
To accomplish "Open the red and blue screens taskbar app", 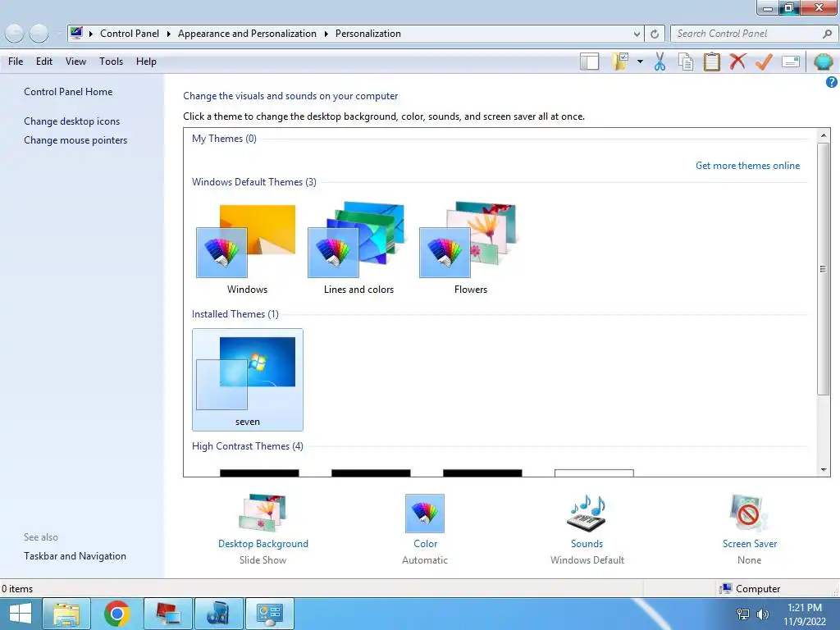I will 167,614.
